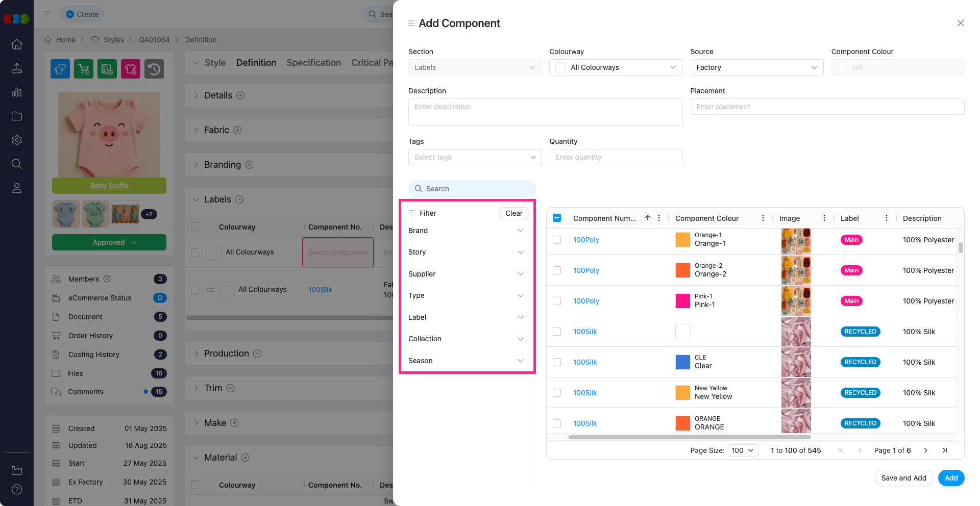Viewport: 980px width, 506px height.
Task: Check the All Colourways checkbox under Labels
Action: click(x=194, y=252)
